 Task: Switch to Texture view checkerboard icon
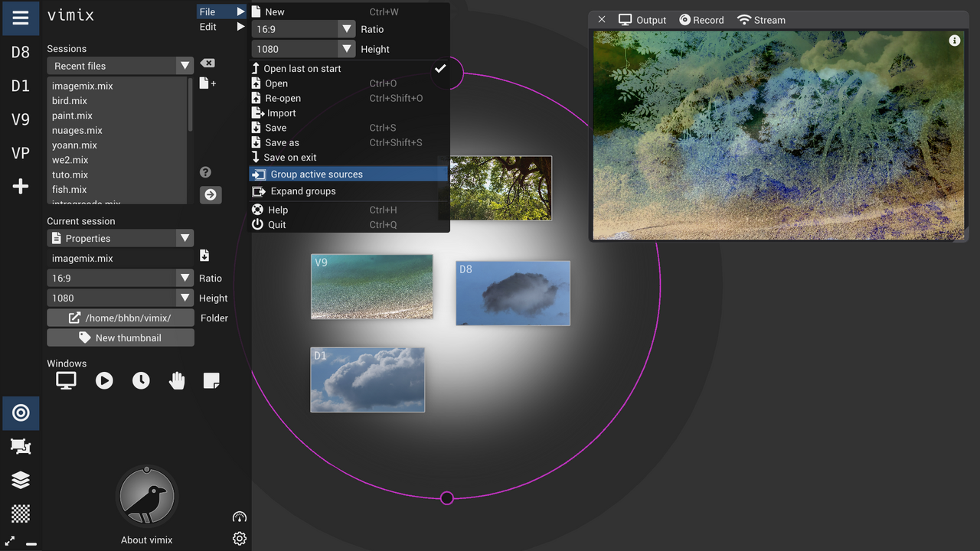pos(21,513)
